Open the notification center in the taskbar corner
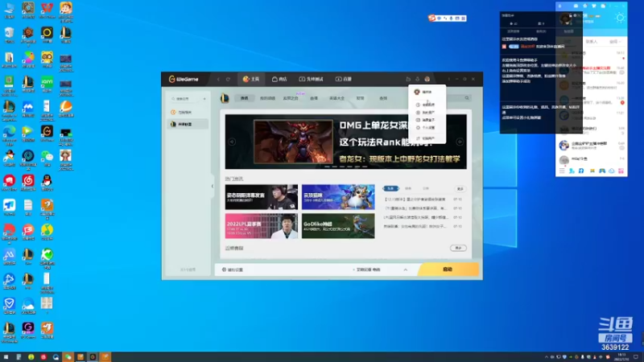This screenshot has width=644, height=362. 636,357
